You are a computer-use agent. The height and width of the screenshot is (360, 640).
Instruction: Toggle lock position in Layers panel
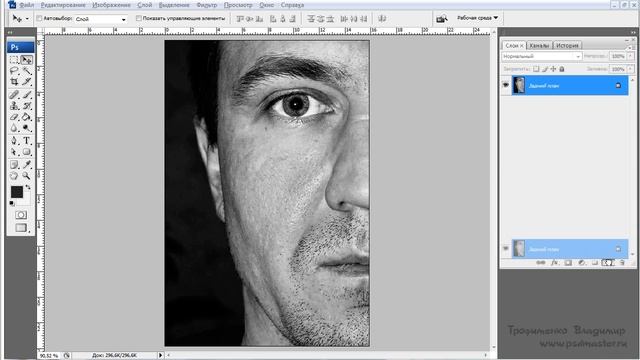click(553, 69)
